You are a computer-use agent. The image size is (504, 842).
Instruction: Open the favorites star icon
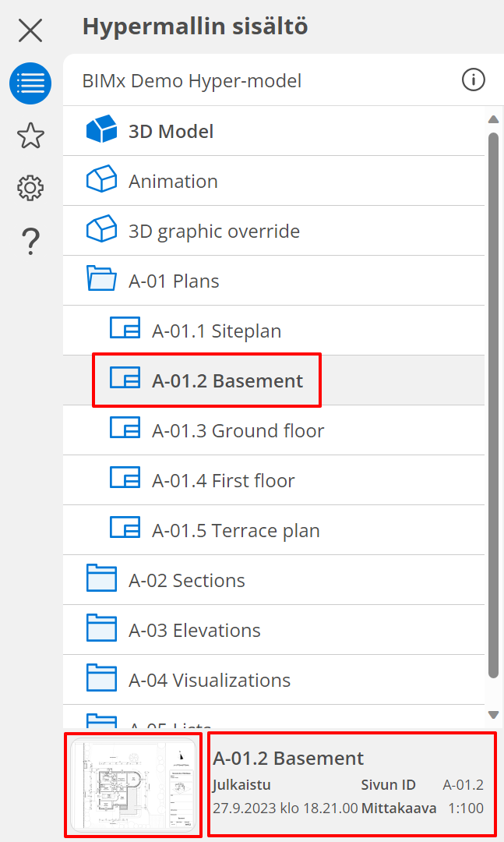[x=30, y=136]
